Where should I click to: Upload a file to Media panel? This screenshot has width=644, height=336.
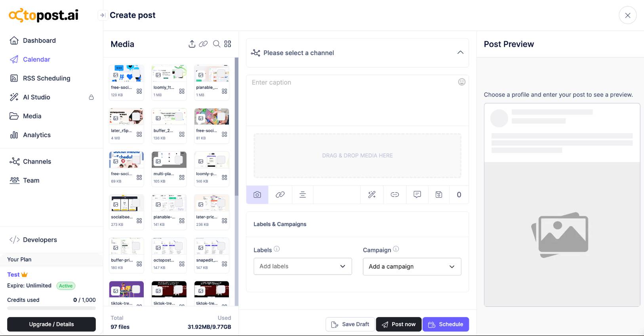192,44
